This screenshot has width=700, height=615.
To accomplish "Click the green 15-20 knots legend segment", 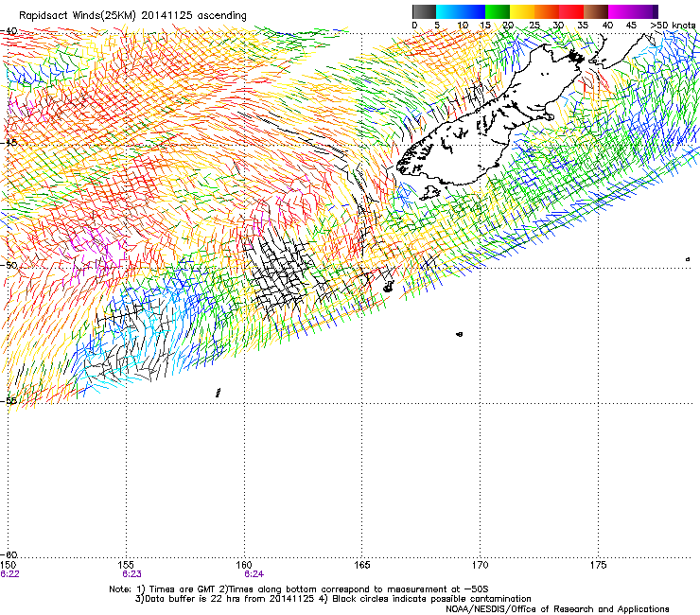I will 498,11.
